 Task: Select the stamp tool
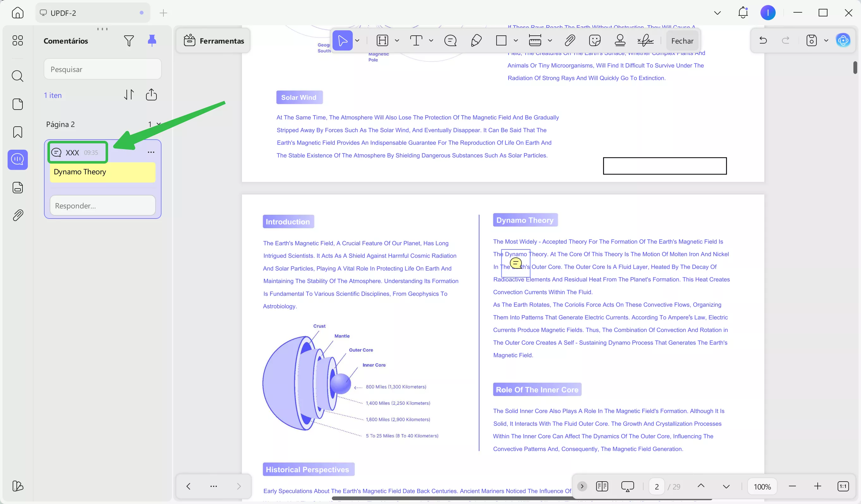(620, 41)
